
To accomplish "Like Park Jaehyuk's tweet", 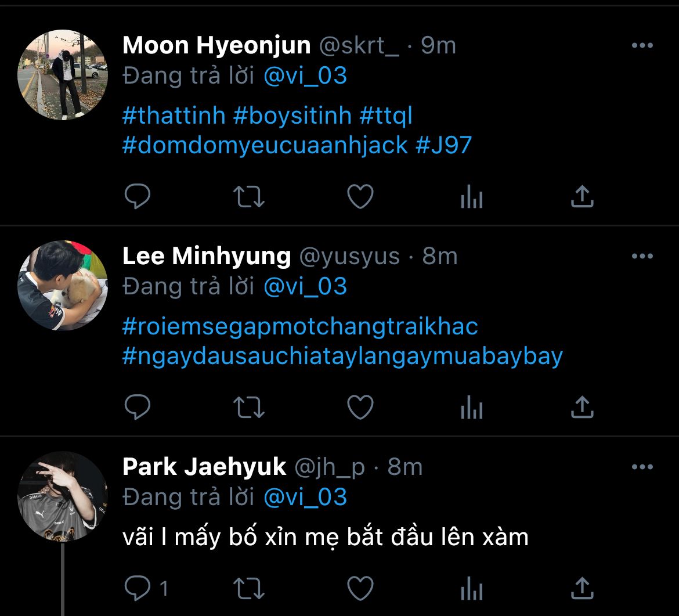I will tap(360, 589).
